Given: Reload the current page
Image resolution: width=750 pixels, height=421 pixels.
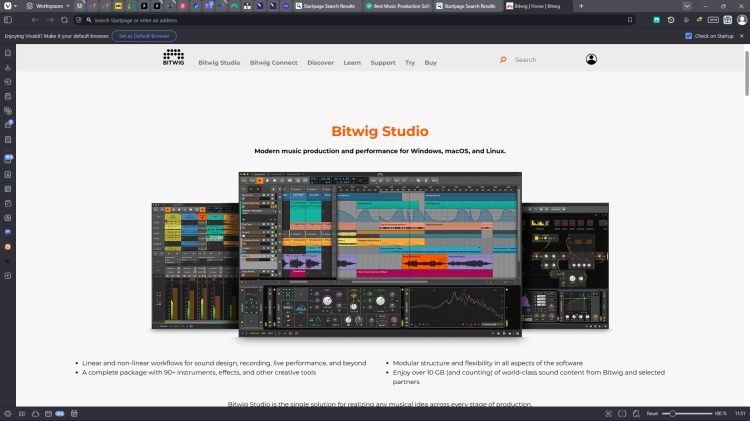Looking at the screenshot, I should point(65,20).
